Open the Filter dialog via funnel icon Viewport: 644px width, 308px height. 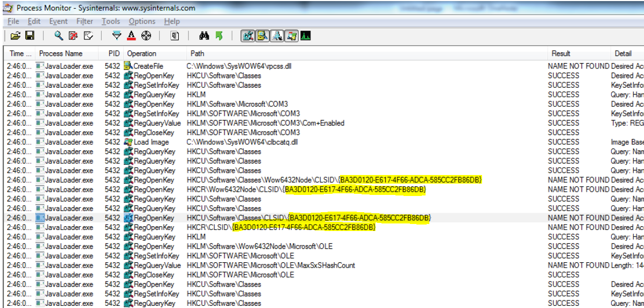pos(117,36)
